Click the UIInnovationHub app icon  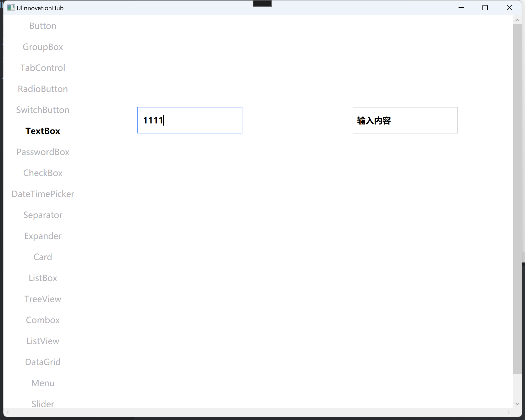click(x=11, y=8)
